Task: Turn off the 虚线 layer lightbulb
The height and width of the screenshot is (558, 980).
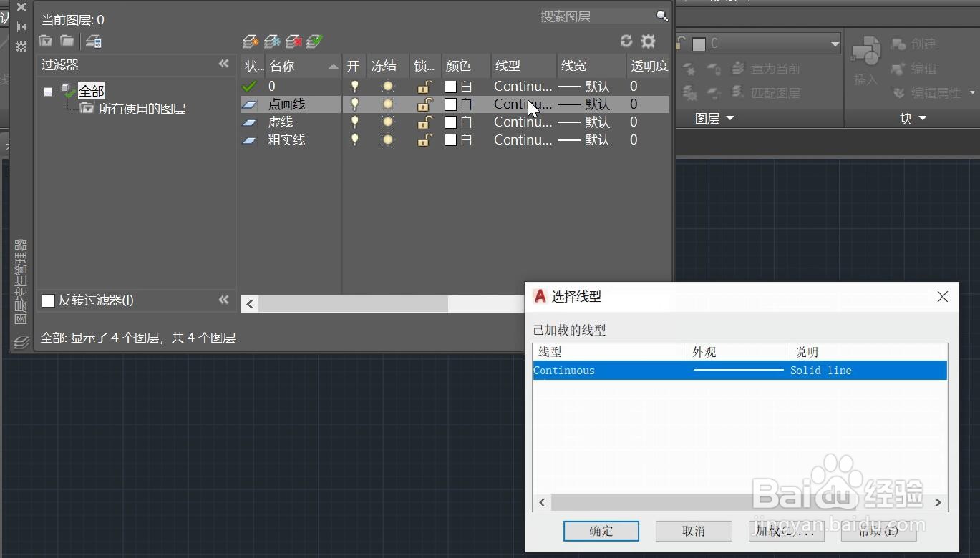Action: pos(354,122)
